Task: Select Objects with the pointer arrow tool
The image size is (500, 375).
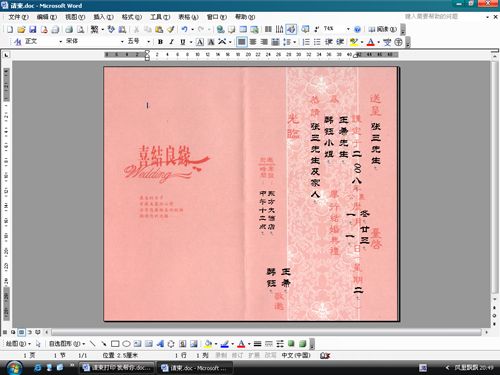Action: click(x=38, y=344)
